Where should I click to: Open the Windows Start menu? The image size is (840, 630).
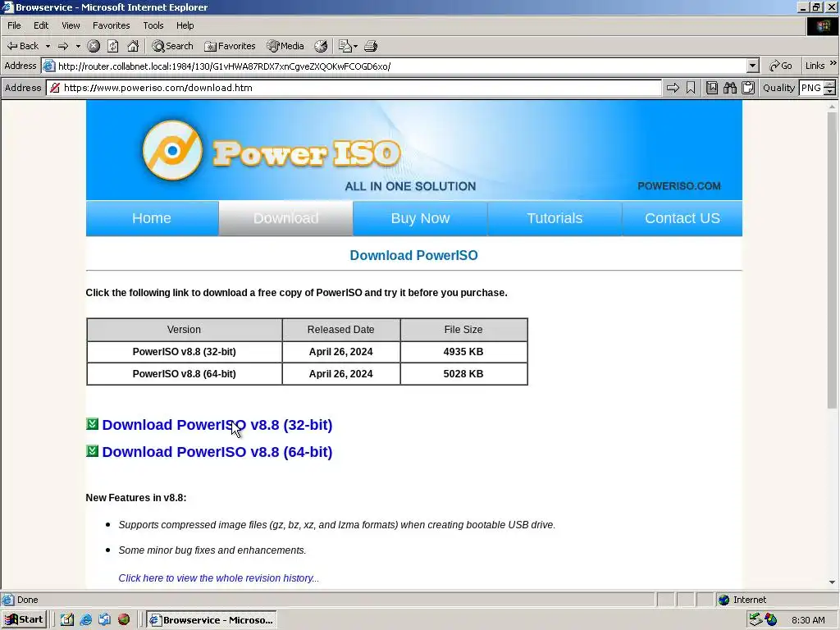click(x=24, y=620)
